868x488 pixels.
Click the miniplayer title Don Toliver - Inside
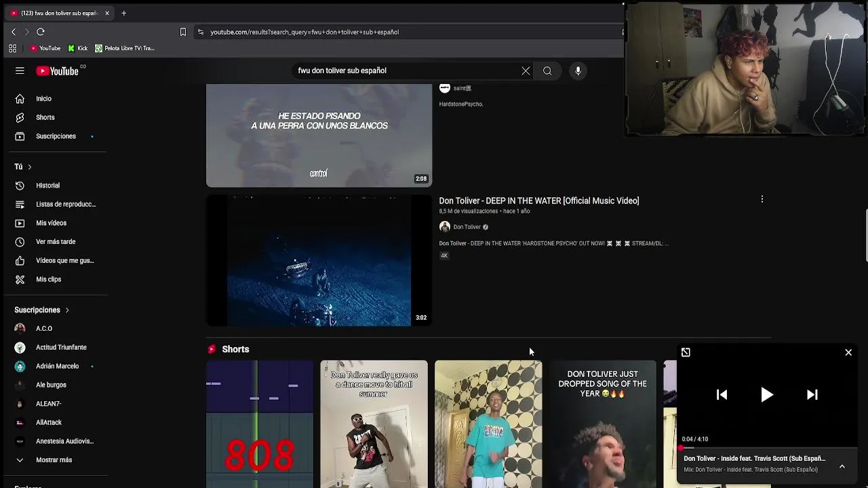[755, 458]
